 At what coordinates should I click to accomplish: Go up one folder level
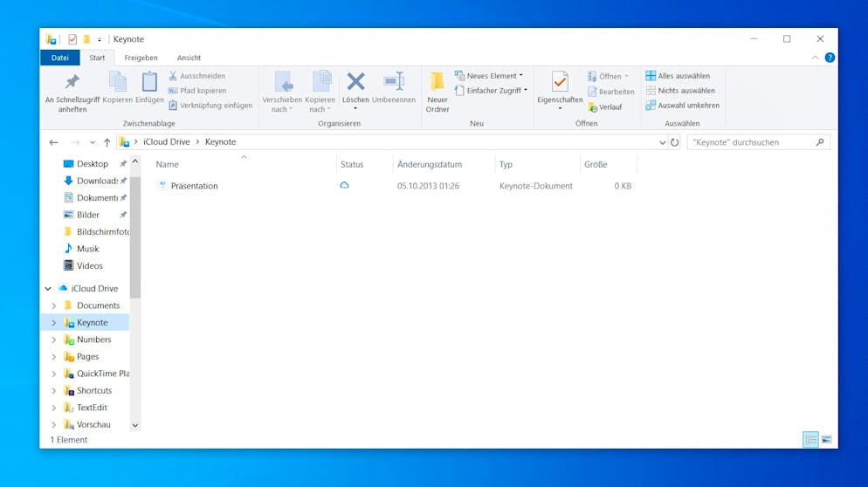pos(107,142)
